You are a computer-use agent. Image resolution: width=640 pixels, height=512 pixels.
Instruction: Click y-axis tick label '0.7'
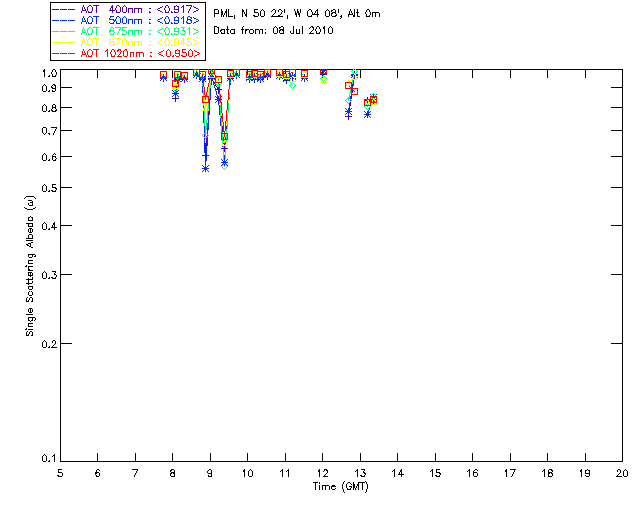[x=49, y=131]
